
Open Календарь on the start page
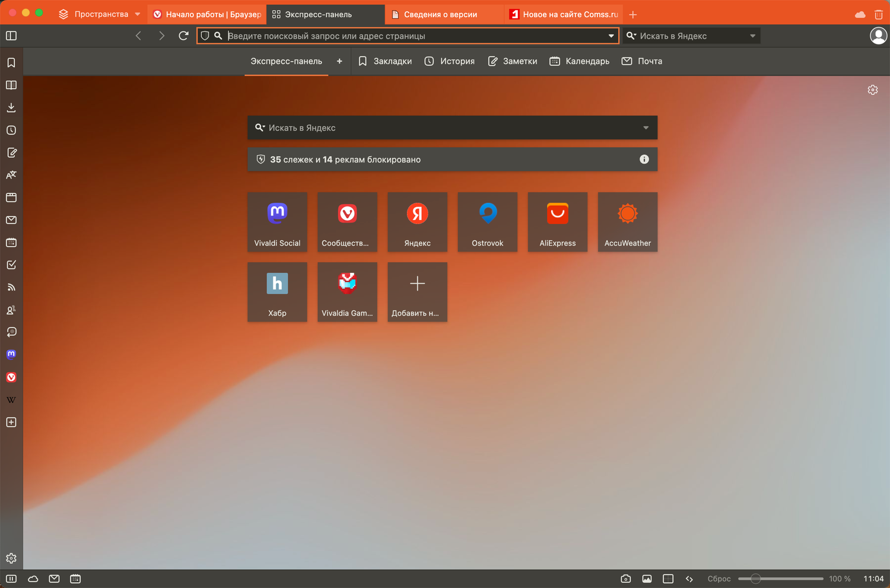point(580,61)
